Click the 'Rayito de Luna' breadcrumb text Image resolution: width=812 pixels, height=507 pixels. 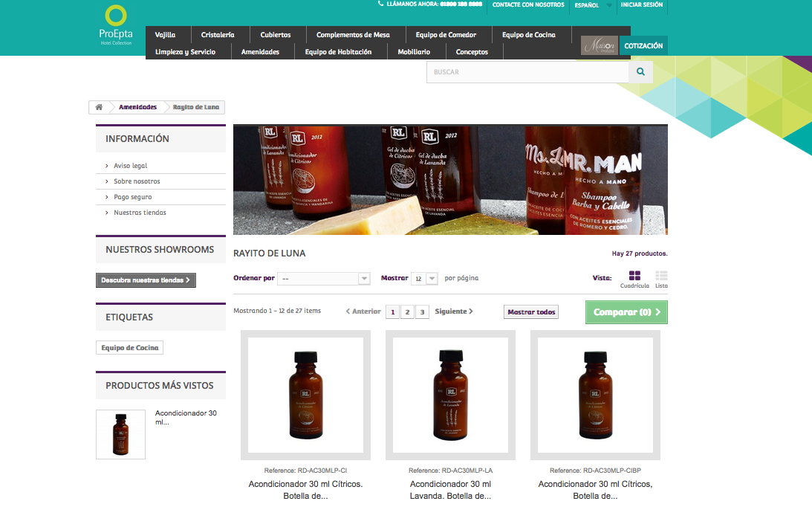(x=195, y=107)
